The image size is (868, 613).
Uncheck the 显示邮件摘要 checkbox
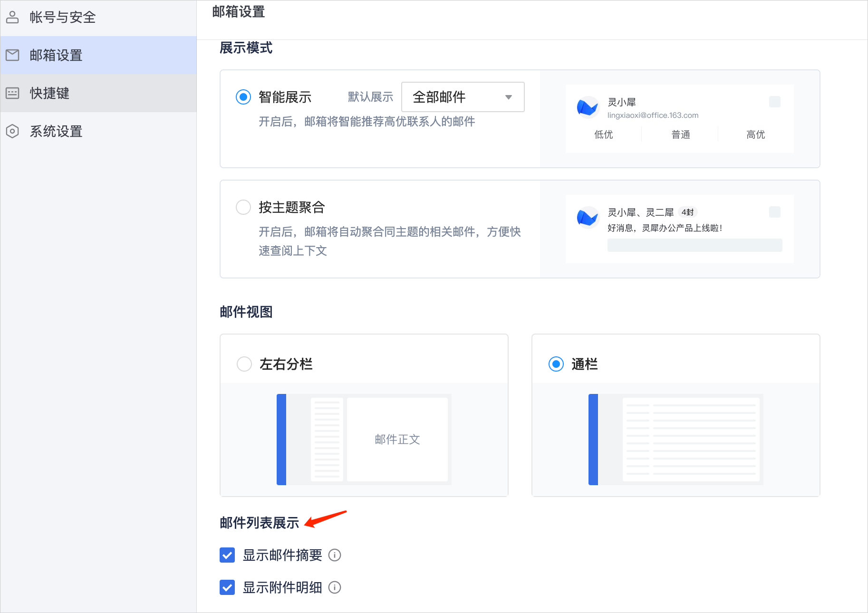227,555
